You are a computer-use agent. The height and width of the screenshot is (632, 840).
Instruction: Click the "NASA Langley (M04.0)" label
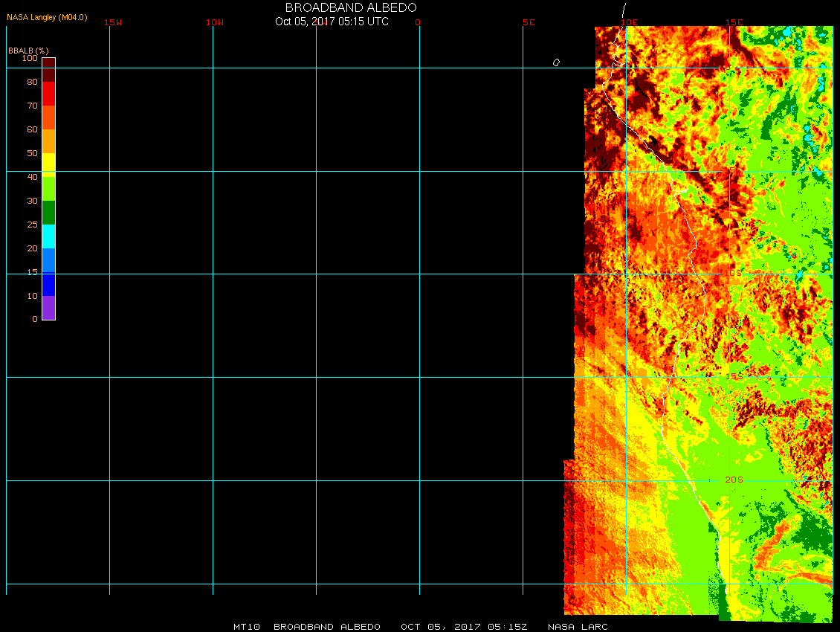click(47, 17)
